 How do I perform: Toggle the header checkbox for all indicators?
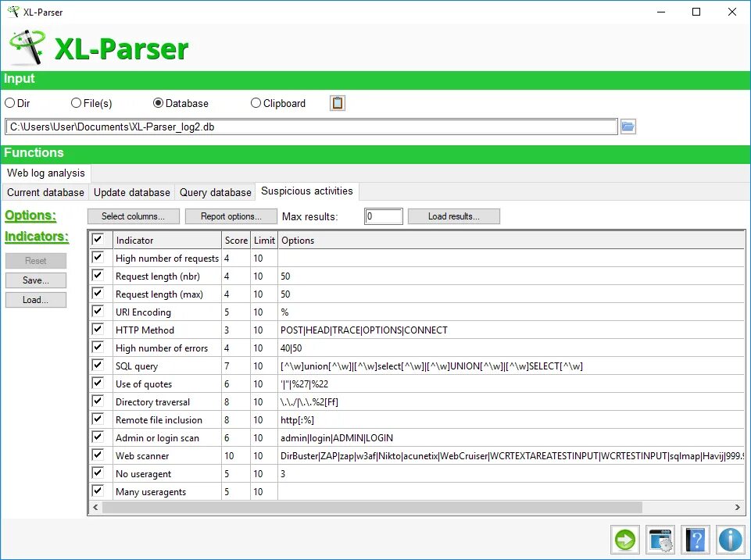point(98,239)
